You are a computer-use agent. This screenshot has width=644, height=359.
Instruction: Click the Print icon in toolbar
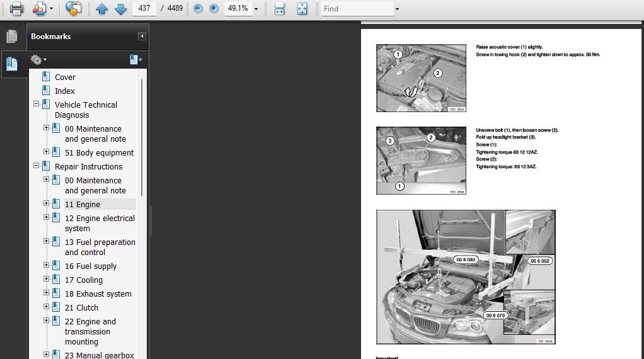(x=16, y=9)
